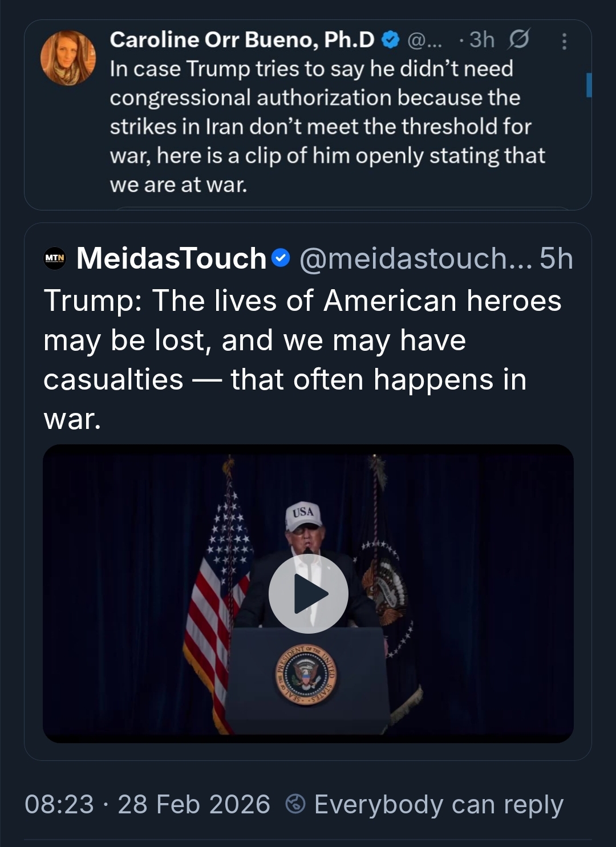Click the 08:23 · 28 Feb 2026 date
The width and height of the screenshot is (616, 847).
147,804
